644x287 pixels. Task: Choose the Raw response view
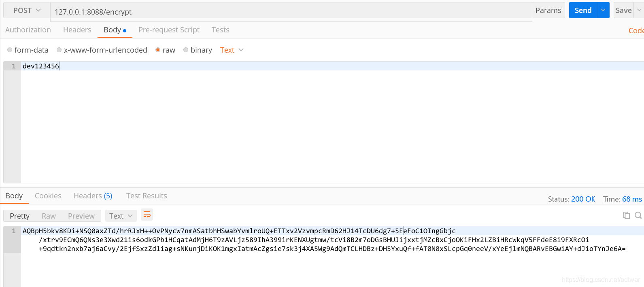click(x=49, y=216)
